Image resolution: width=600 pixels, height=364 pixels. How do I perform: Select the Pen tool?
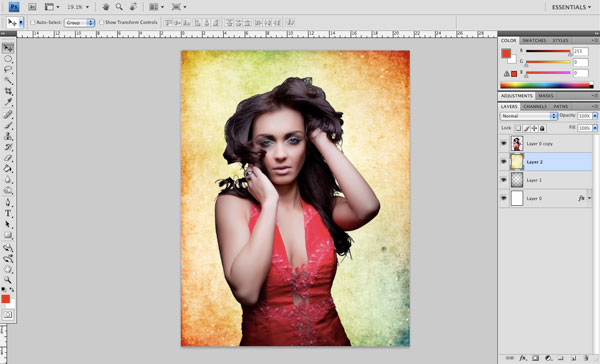[8, 203]
